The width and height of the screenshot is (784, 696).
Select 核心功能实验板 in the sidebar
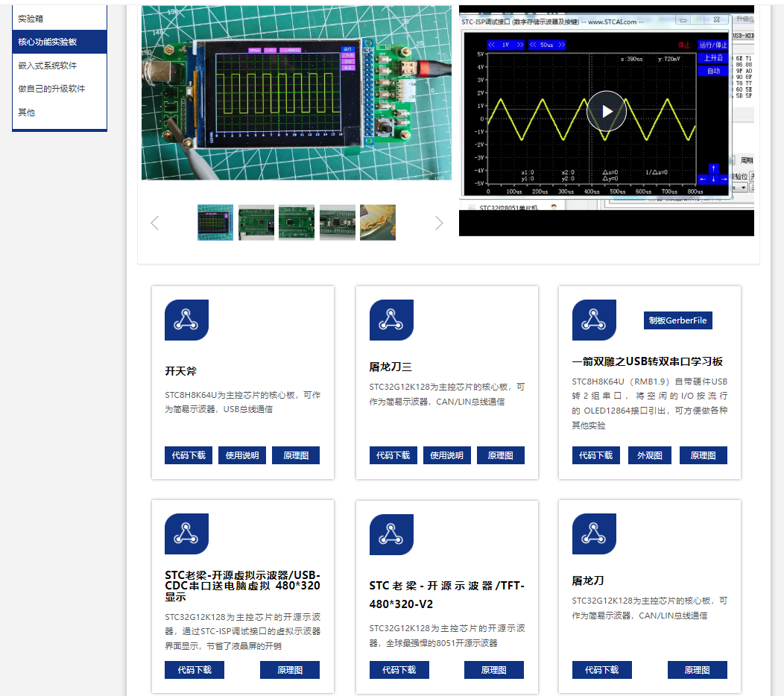coord(60,42)
